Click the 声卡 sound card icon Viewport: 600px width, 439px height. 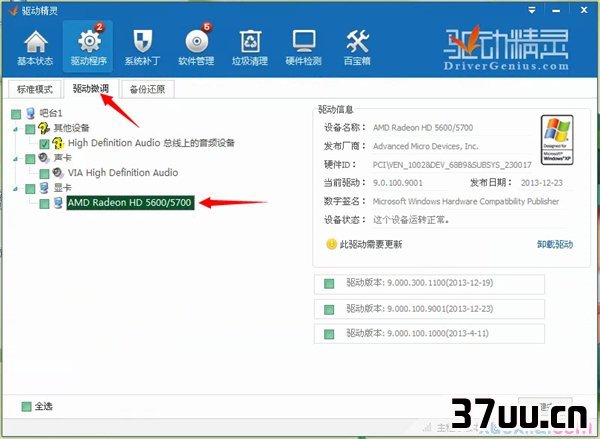[x=44, y=158]
